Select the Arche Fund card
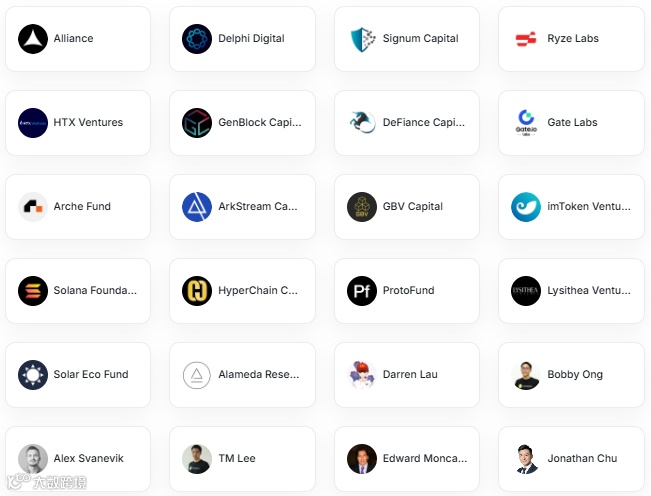Screen dimensions: 651x496 point(78,207)
